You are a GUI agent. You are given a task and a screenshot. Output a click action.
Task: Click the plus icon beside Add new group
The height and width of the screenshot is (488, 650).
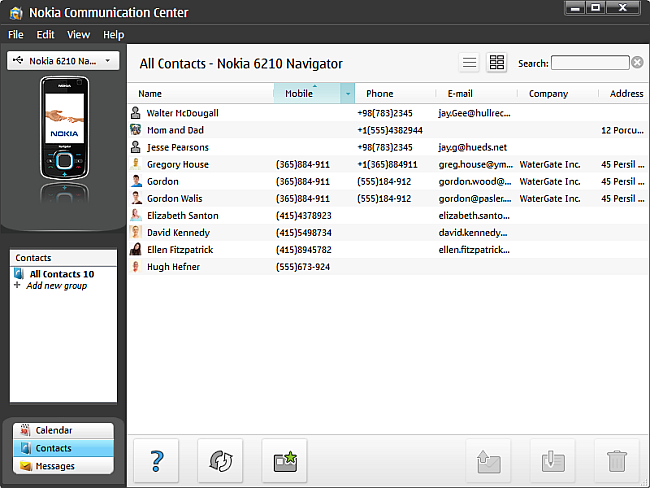coord(17,285)
